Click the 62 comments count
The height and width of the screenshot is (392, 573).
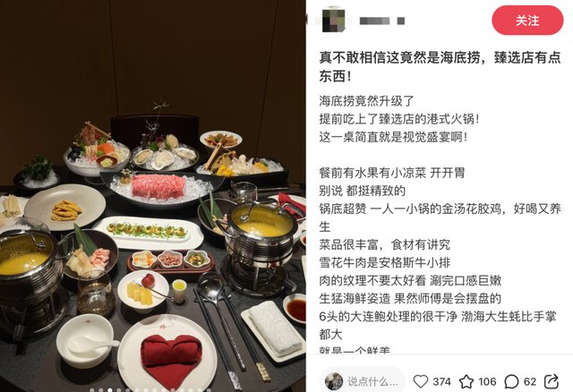click(530, 382)
